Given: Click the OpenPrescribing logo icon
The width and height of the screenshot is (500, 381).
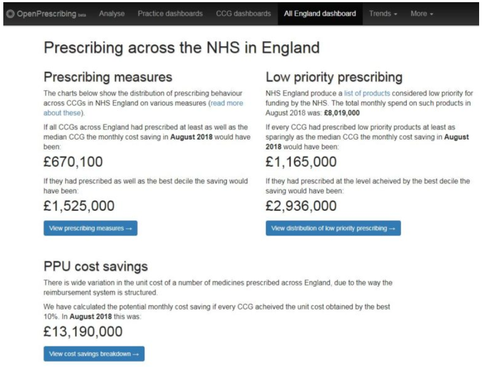Looking at the screenshot, I should [x=10, y=14].
